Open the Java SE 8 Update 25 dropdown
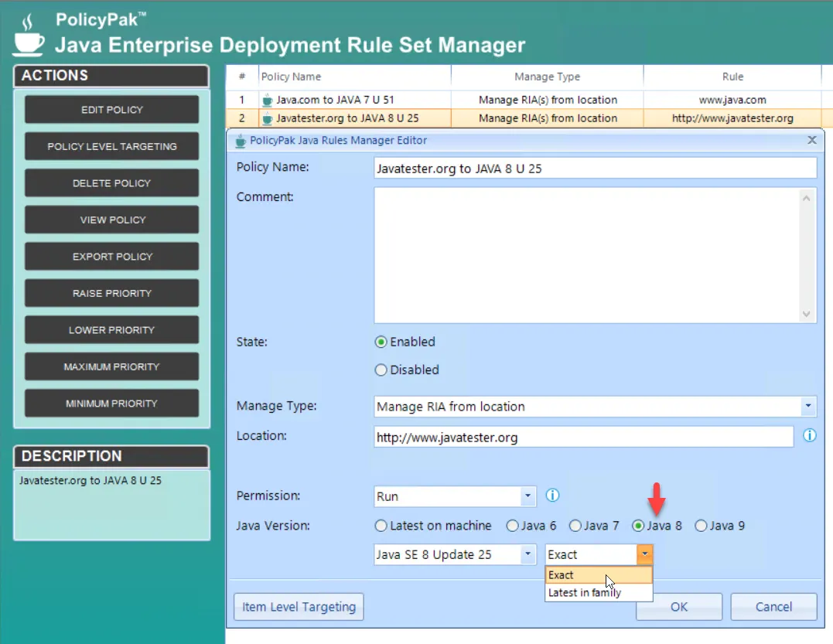The width and height of the screenshot is (833, 644). click(527, 554)
